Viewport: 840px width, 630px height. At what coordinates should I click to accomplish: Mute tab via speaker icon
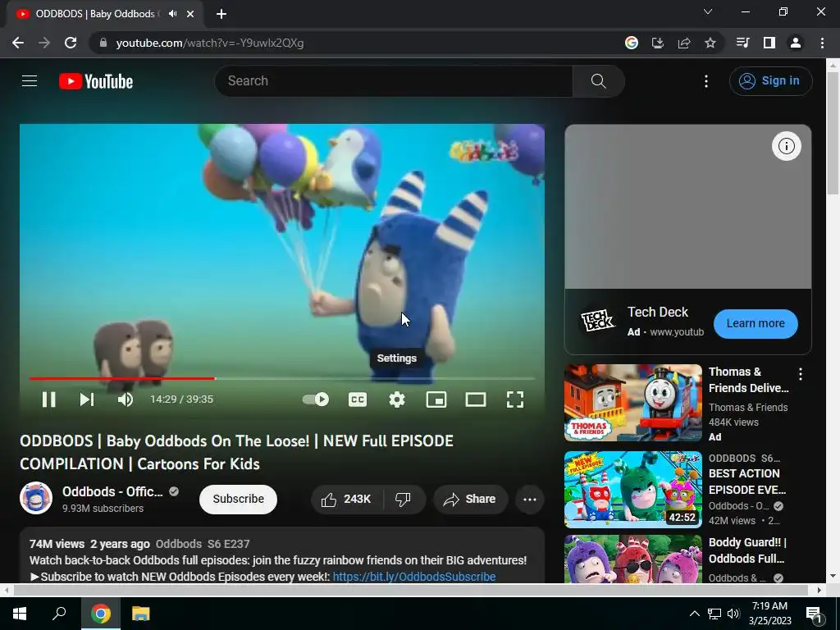tap(172, 14)
